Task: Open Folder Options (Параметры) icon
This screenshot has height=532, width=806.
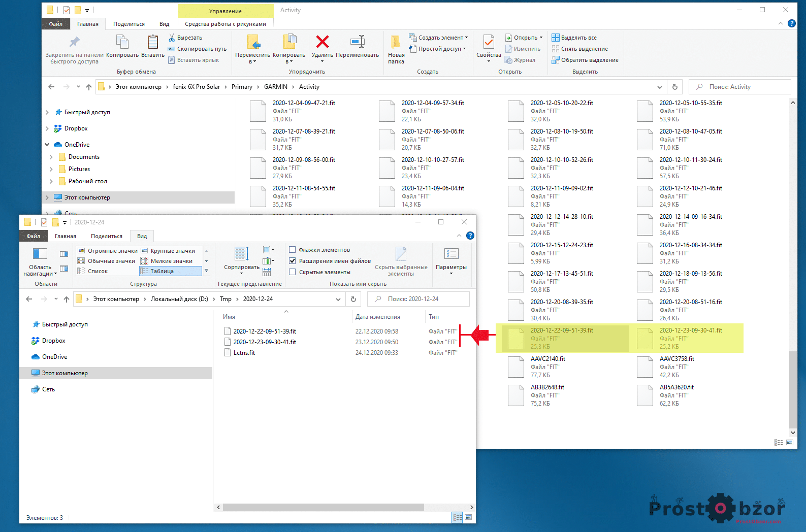Action: pyautogui.click(x=451, y=254)
